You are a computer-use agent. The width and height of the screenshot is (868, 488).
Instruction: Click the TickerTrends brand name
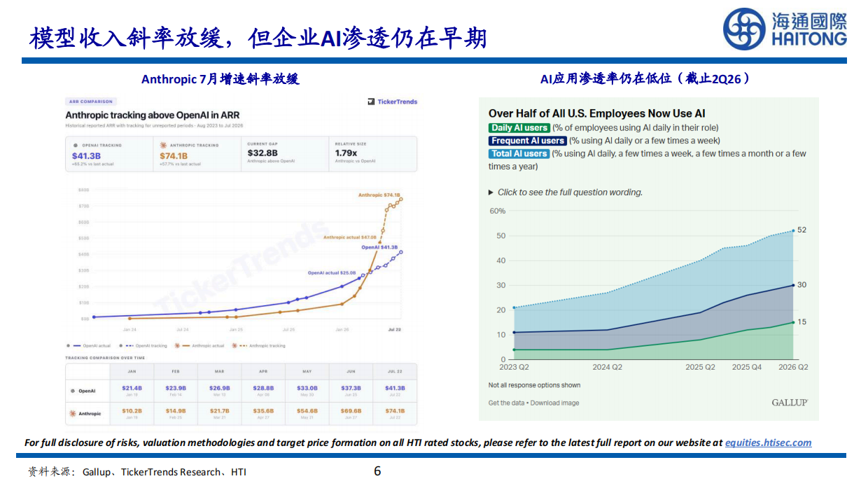pos(397,102)
